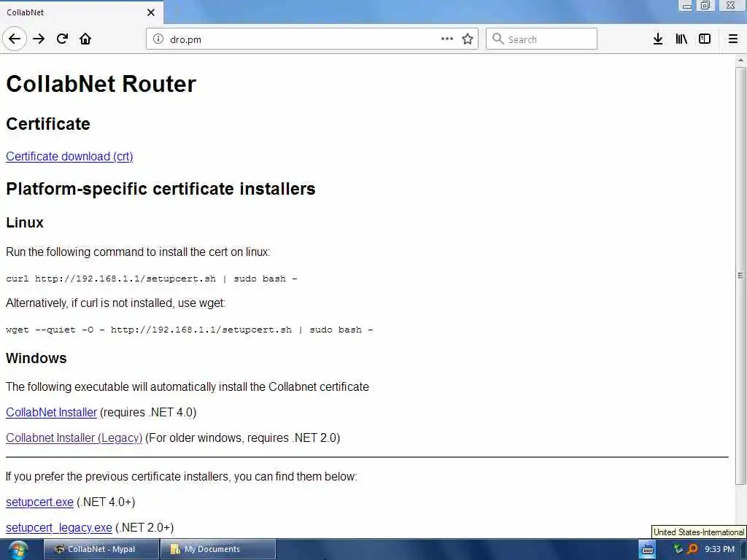
Task: Click the wget --quiet command text
Action: click(190, 330)
